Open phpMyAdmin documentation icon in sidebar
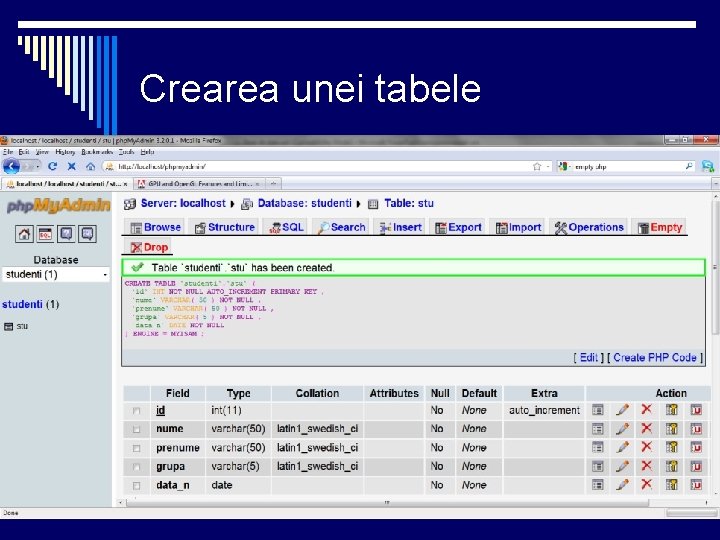This screenshot has height=540, width=720. [66, 234]
